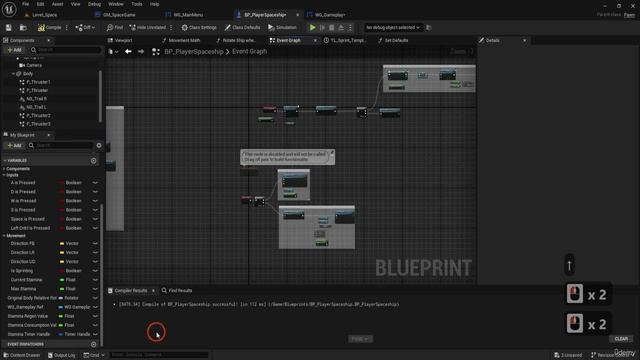This screenshot has height=360, width=640.
Task: Open debug object selector dropdown
Action: pyautogui.click(x=392, y=27)
